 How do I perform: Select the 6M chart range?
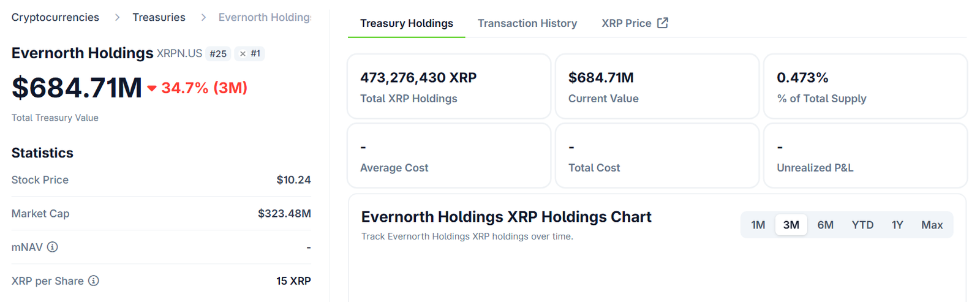point(825,225)
